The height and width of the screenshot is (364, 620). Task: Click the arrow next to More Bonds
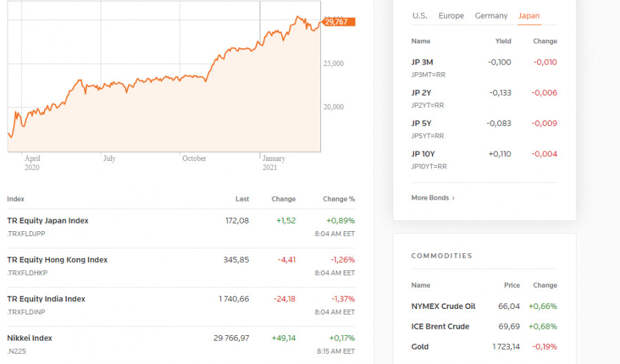pos(454,198)
